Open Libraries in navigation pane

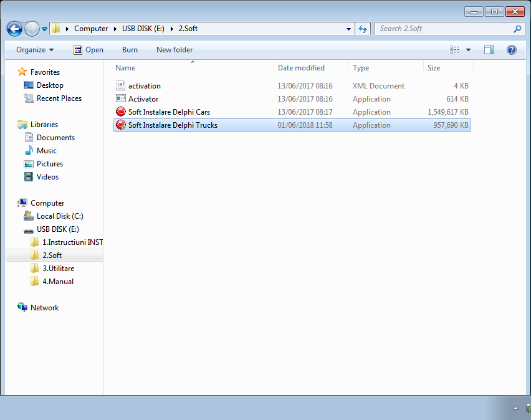point(44,124)
